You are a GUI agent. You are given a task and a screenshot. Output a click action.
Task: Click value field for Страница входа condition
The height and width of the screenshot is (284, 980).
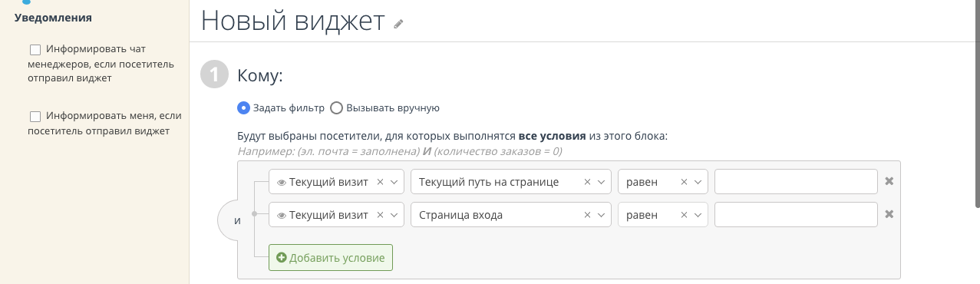tap(796, 215)
